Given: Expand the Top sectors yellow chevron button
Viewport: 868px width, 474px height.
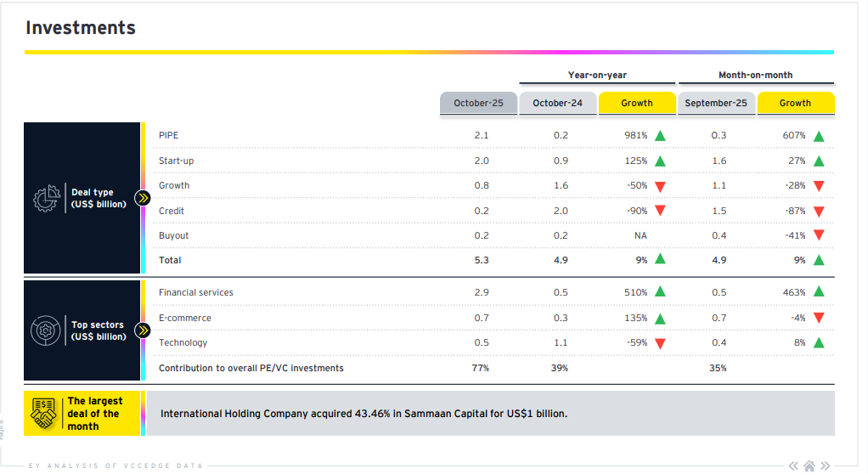Looking at the screenshot, I should [143, 330].
